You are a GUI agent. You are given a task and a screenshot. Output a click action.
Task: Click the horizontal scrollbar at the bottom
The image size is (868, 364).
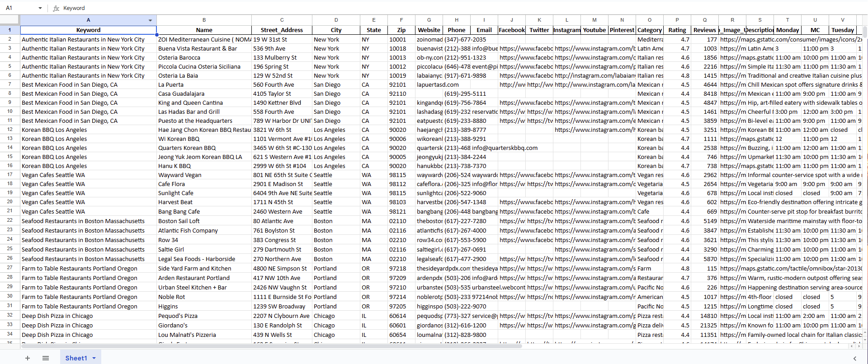271,346
